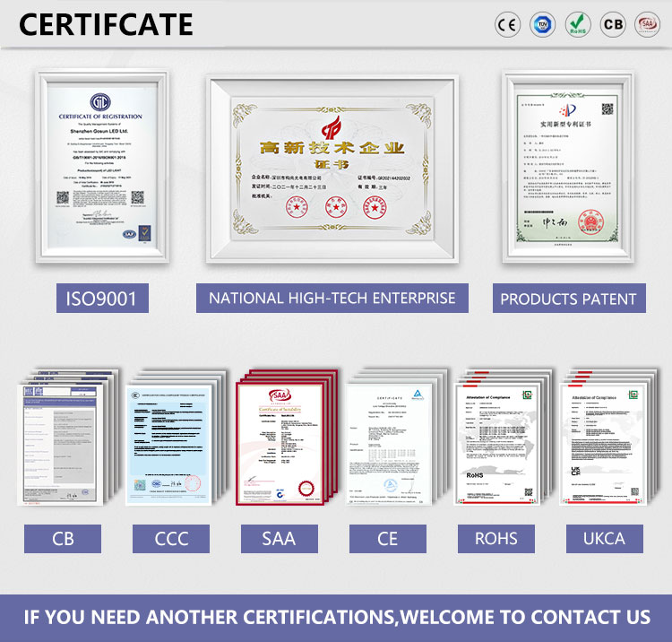View the red-bordered SAA certificate stack
This screenshot has height=642, width=672.
pyautogui.click(x=287, y=437)
